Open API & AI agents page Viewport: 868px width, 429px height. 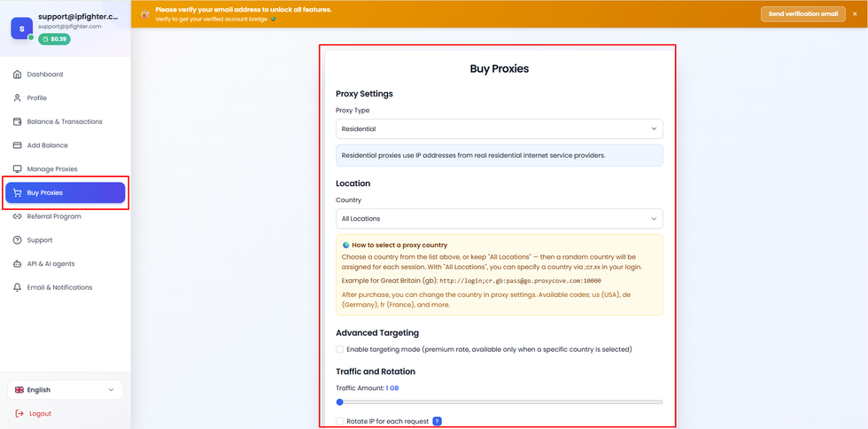(x=66, y=264)
